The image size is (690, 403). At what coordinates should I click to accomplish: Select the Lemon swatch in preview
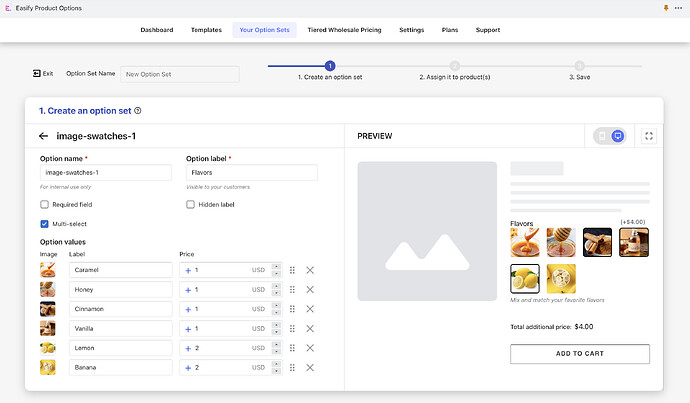525,278
